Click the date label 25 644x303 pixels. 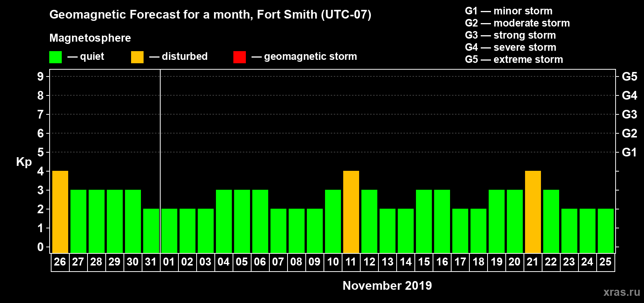605,262
